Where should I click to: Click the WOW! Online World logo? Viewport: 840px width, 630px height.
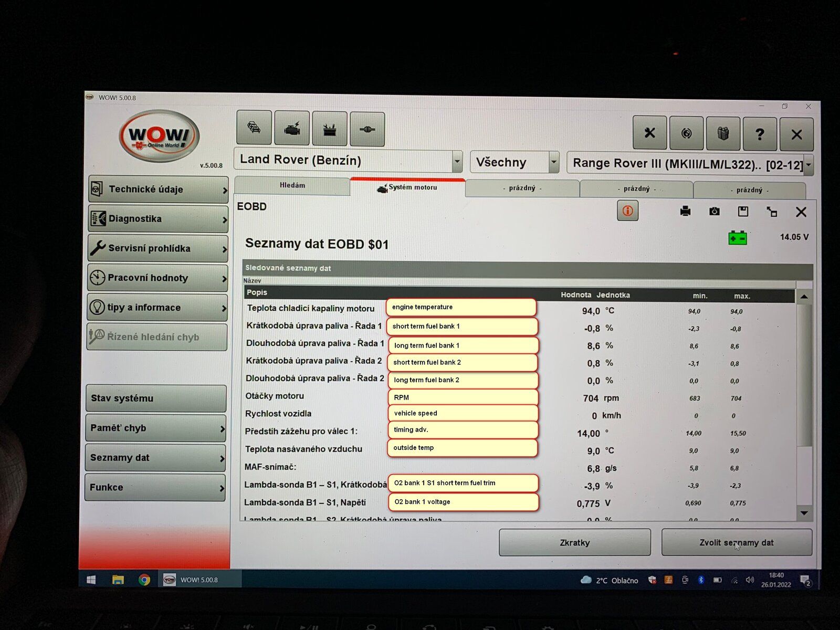click(x=159, y=136)
